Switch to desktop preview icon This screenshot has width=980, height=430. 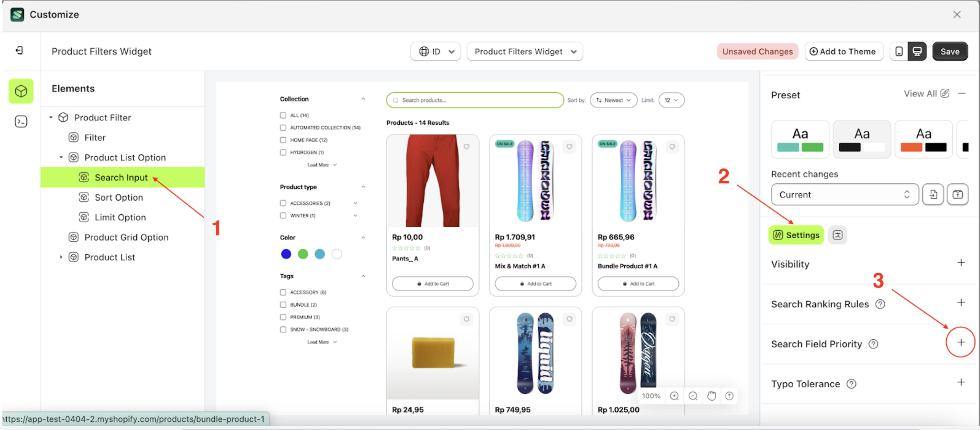pyautogui.click(x=917, y=51)
